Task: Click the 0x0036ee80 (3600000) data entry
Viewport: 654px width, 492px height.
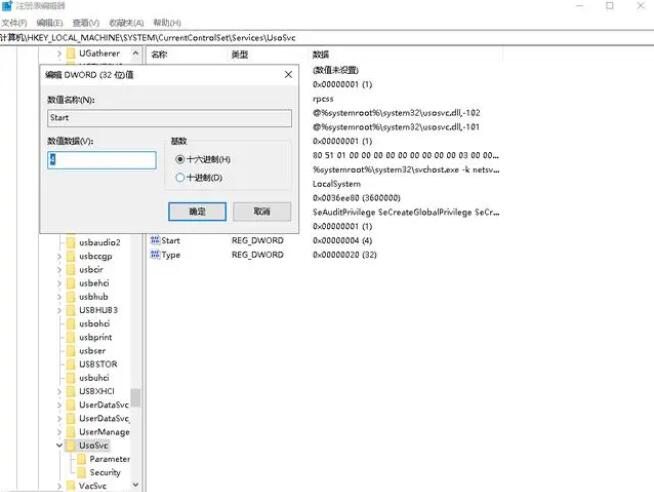Action: 357,198
